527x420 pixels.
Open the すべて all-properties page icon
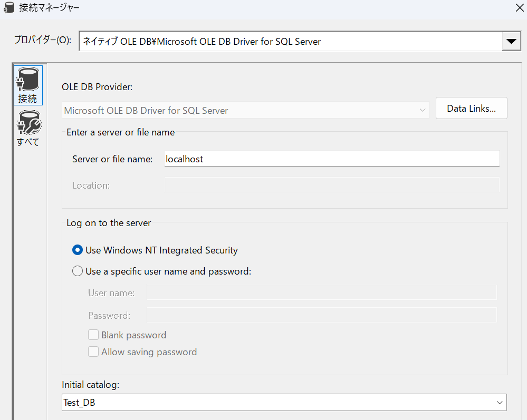point(28,129)
